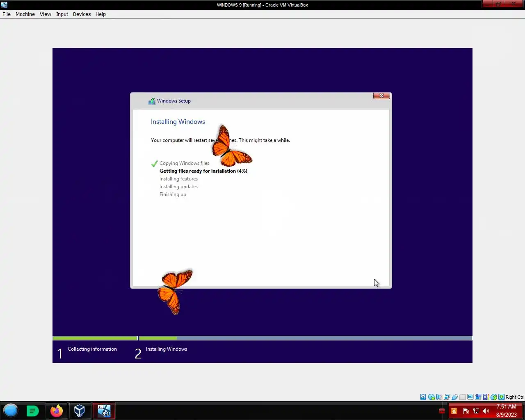Click the green checkmark beside Copying Windows files
The image size is (525, 420).
click(x=154, y=164)
